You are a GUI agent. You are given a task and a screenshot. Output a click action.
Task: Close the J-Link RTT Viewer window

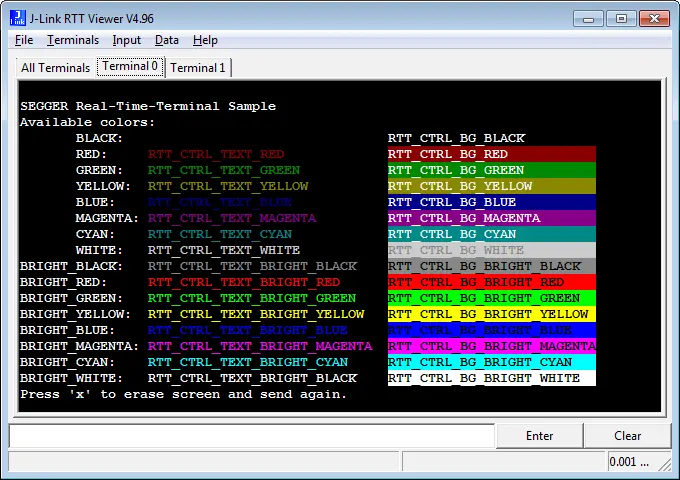click(654, 18)
